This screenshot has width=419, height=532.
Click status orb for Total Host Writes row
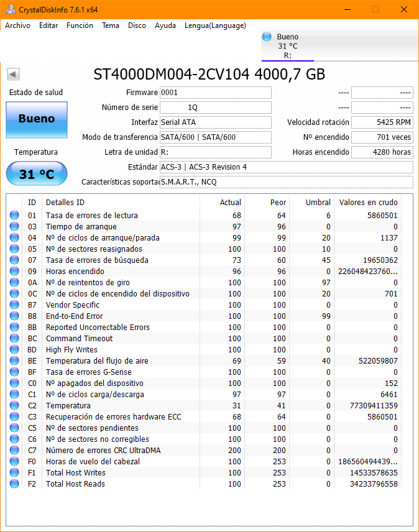(14, 472)
